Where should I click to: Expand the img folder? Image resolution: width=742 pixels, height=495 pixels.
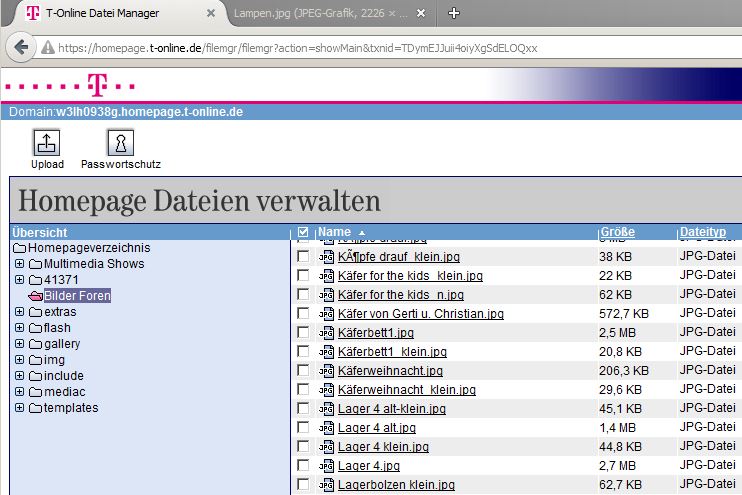pyautogui.click(x=19, y=360)
